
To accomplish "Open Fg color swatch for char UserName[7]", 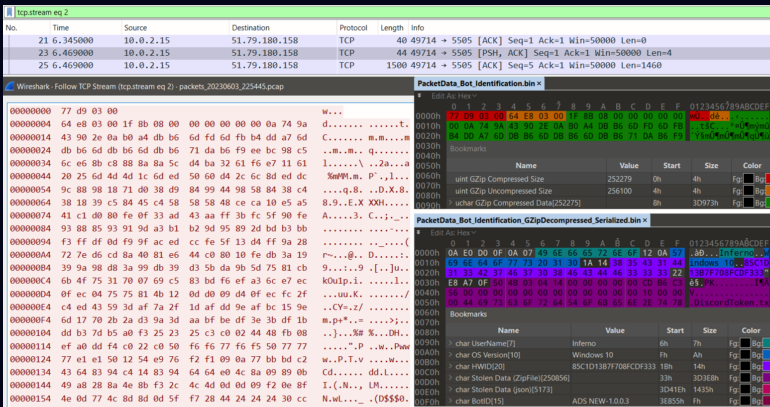I will 746,343.
